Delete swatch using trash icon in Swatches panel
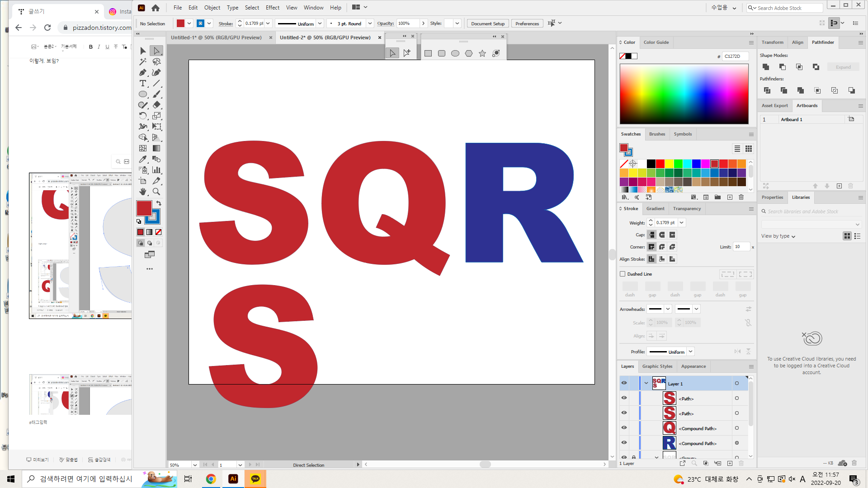The width and height of the screenshot is (868, 488). click(741, 197)
